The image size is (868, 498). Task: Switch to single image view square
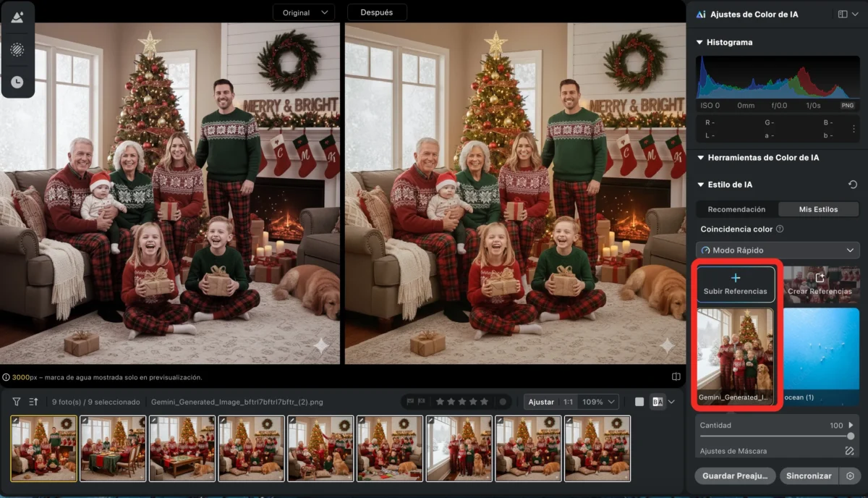[639, 402]
